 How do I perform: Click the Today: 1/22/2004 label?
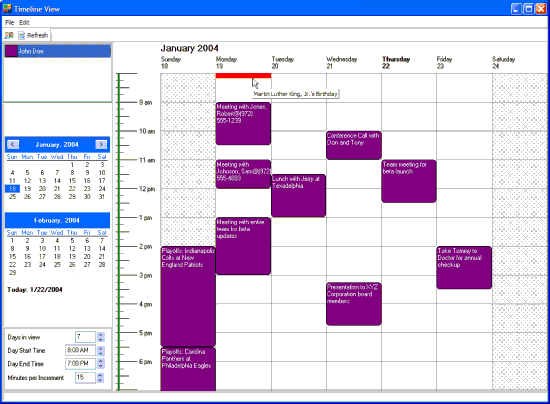35,290
